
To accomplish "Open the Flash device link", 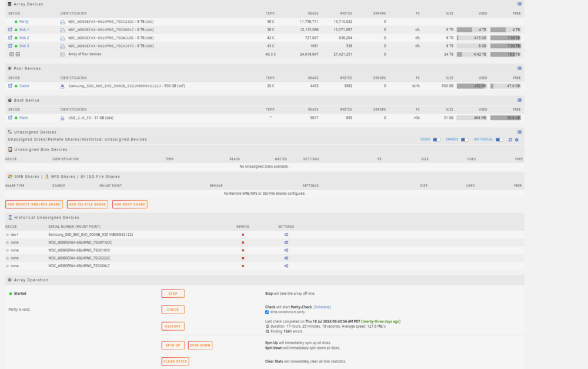I will (x=24, y=118).
